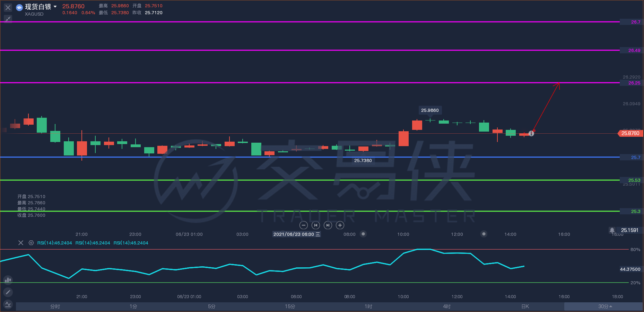
Task: Open chart type candlestick icon
Action: (8, 280)
